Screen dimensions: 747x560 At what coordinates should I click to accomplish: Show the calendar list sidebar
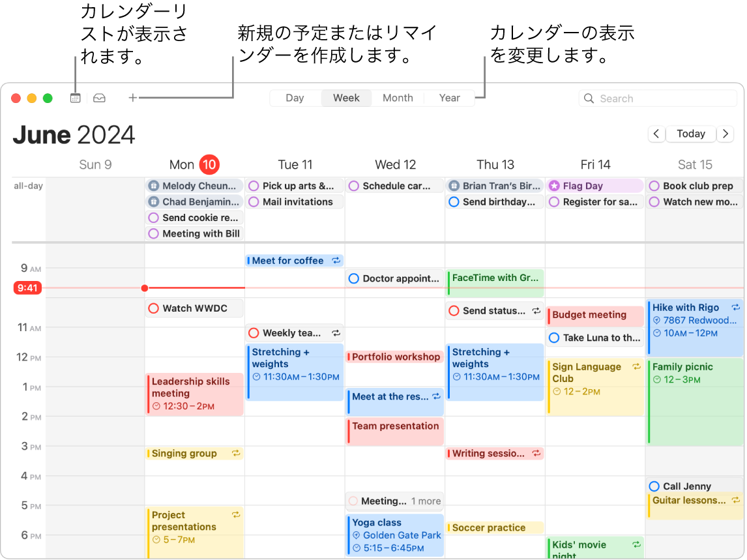[x=75, y=98]
